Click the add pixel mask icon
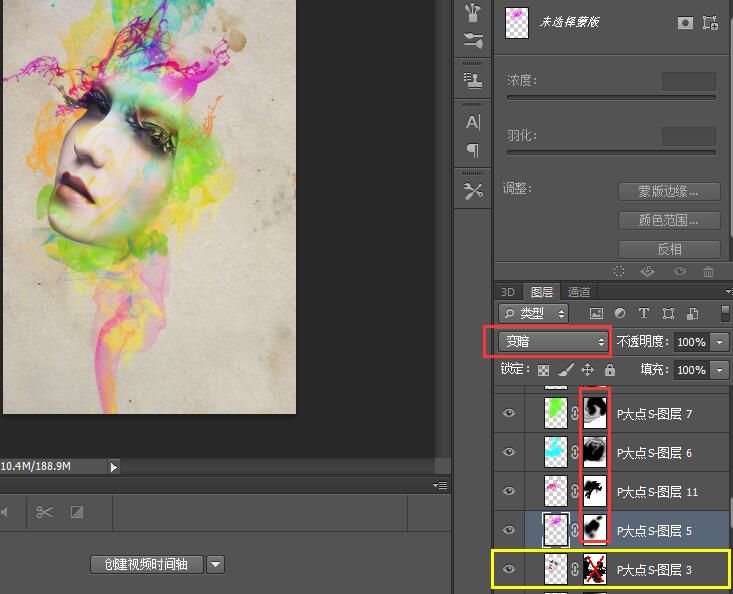 (685, 22)
